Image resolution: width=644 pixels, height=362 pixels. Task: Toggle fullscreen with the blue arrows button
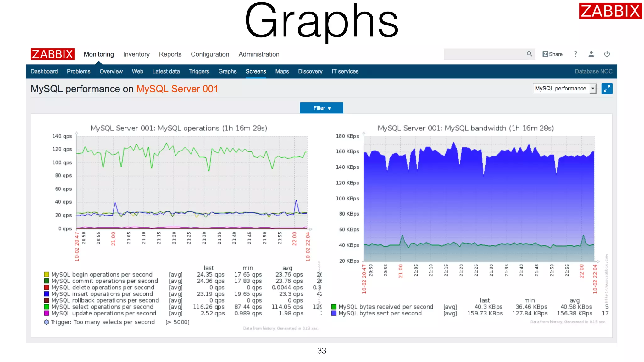tap(607, 89)
